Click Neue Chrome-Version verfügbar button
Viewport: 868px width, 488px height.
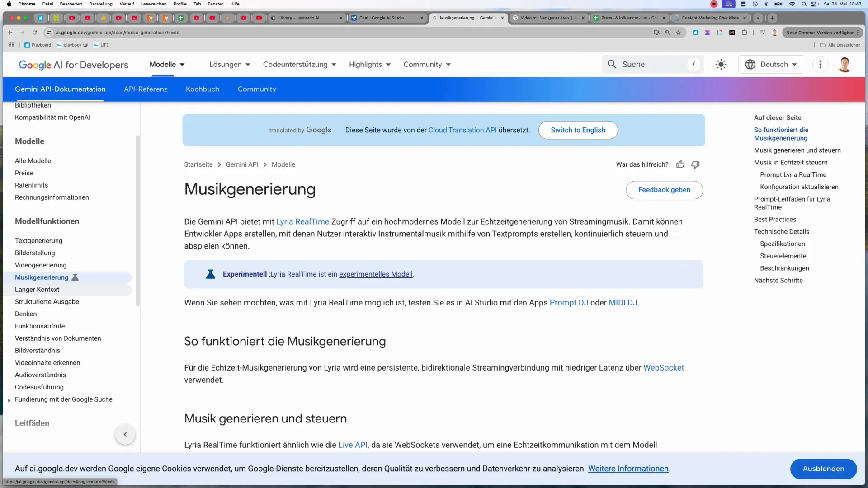[822, 33]
